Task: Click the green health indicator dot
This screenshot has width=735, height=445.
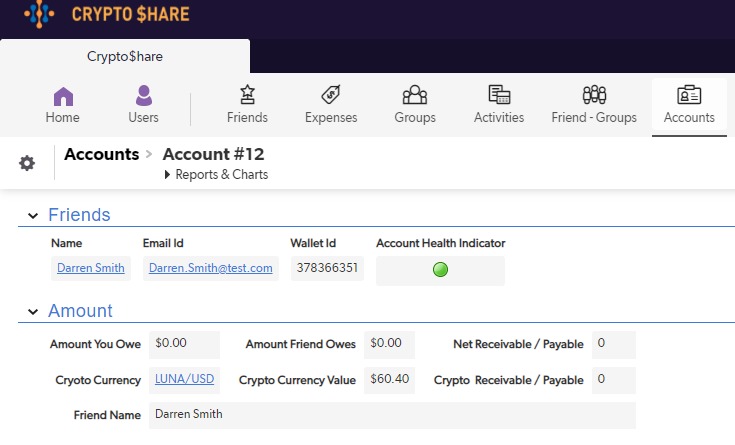Action: point(440,270)
